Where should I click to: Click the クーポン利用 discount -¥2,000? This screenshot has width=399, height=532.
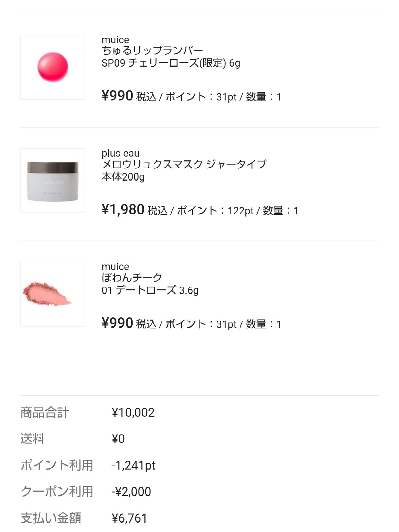tap(131, 492)
